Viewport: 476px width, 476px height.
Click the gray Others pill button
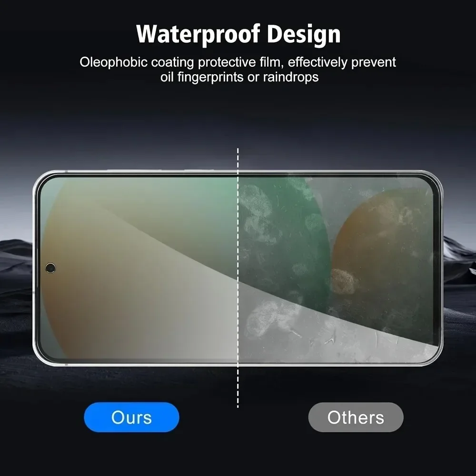pyautogui.click(x=356, y=417)
